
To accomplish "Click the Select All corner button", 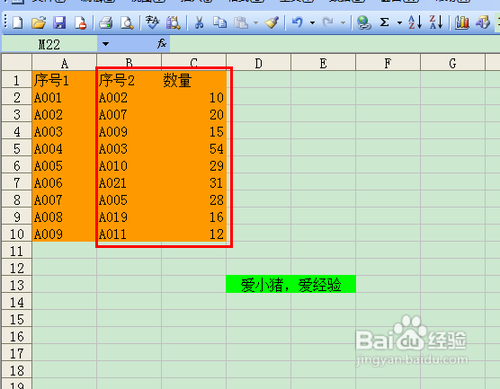I will (17, 63).
